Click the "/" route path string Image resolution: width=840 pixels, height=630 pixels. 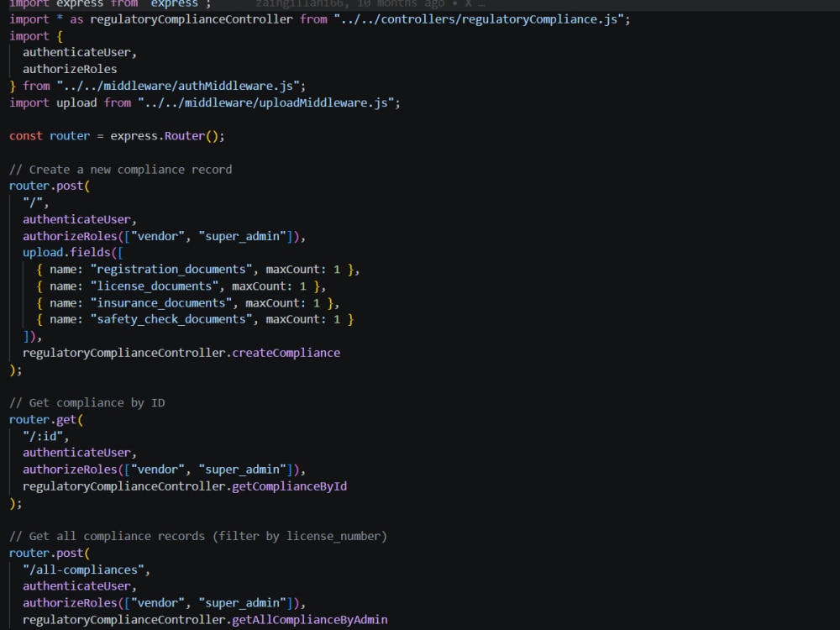point(33,202)
